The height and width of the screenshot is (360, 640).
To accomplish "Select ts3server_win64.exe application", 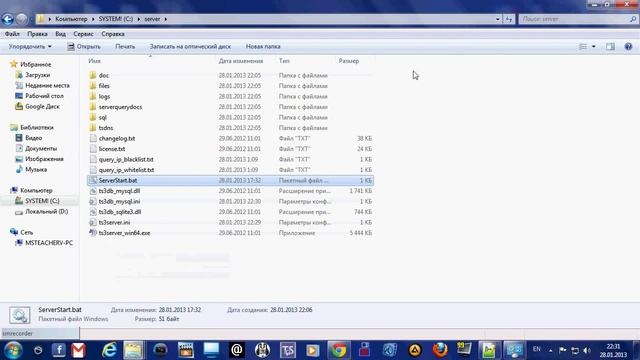I will point(124,233).
